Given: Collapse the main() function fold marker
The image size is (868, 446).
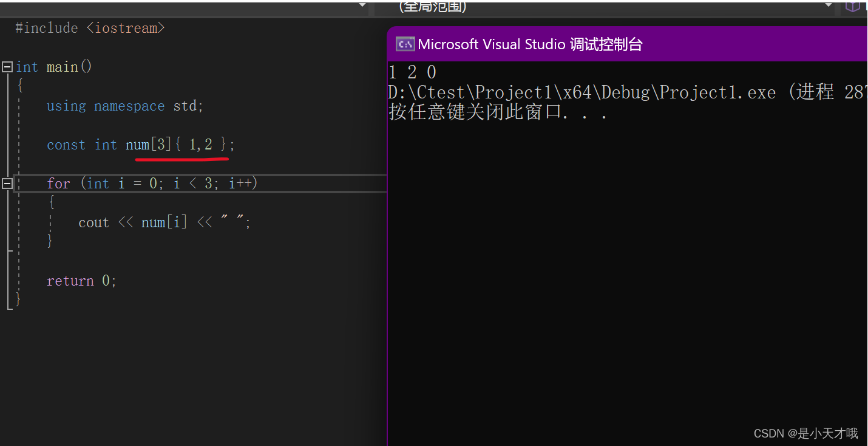Looking at the screenshot, I should pyautogui.click(x=7, y=67).
